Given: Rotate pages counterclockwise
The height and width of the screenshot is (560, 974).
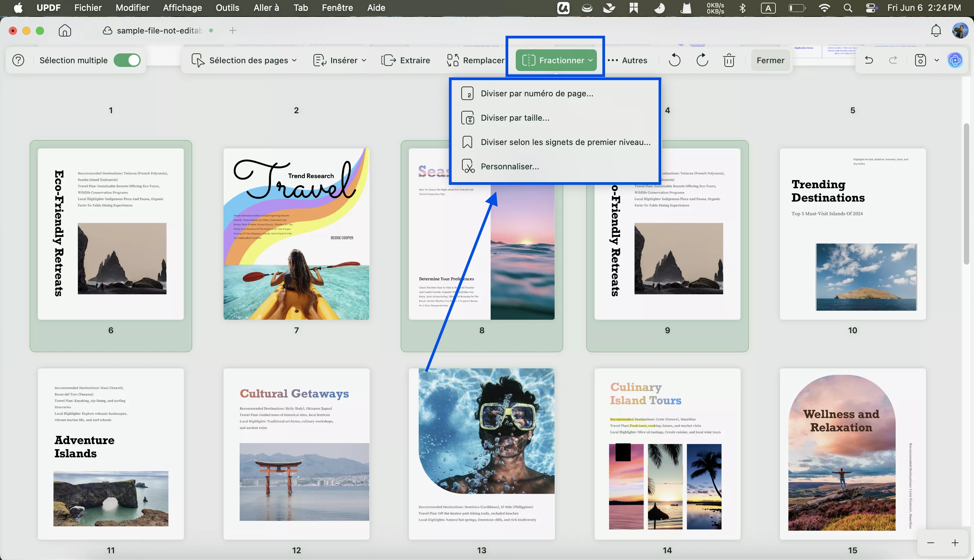Looking at the screenshot, I should point(674,60).
